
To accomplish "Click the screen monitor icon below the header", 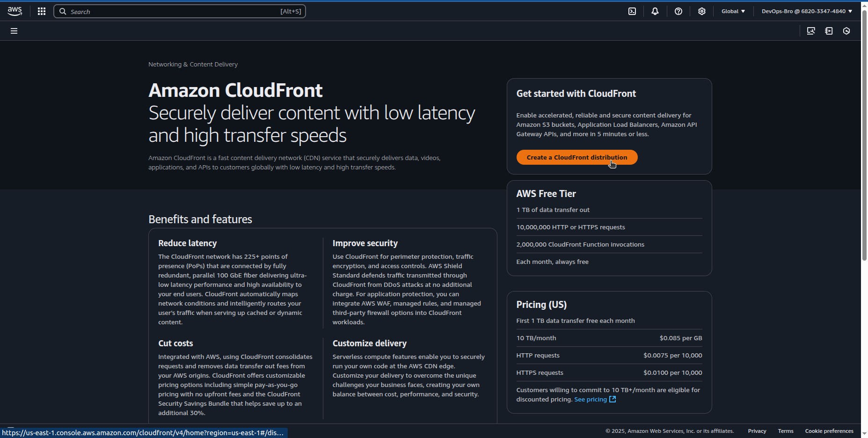I will pos(811,31).
